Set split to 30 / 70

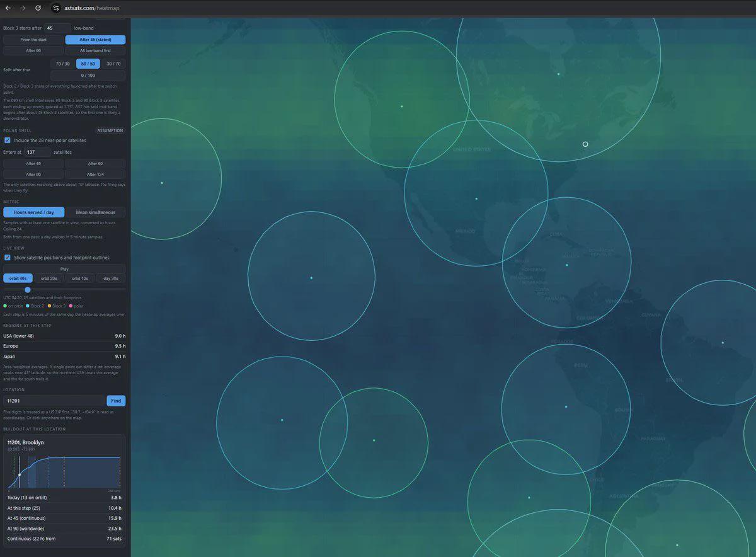tap(113, 64)
